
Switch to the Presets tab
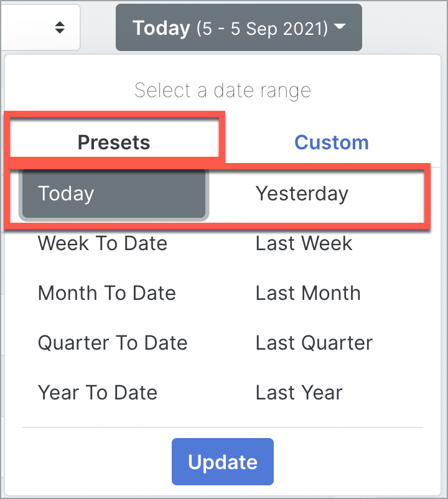pyautogui.click(x=114, y=142)
